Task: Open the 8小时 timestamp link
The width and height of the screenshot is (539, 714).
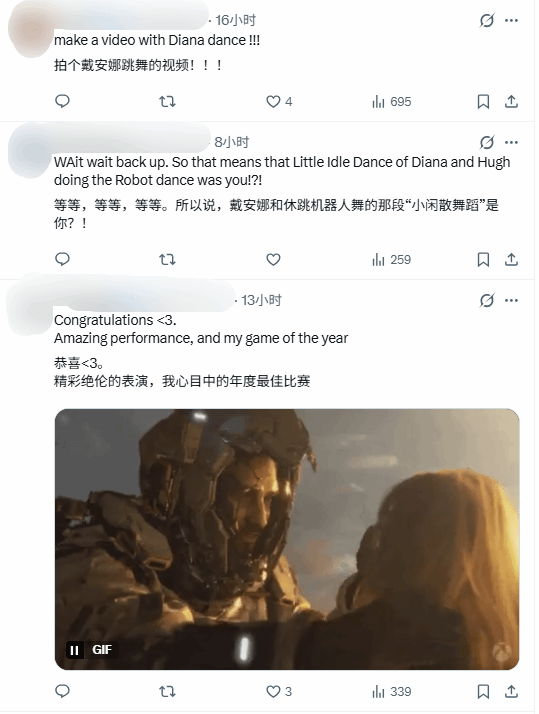Action: coord(232,143)
